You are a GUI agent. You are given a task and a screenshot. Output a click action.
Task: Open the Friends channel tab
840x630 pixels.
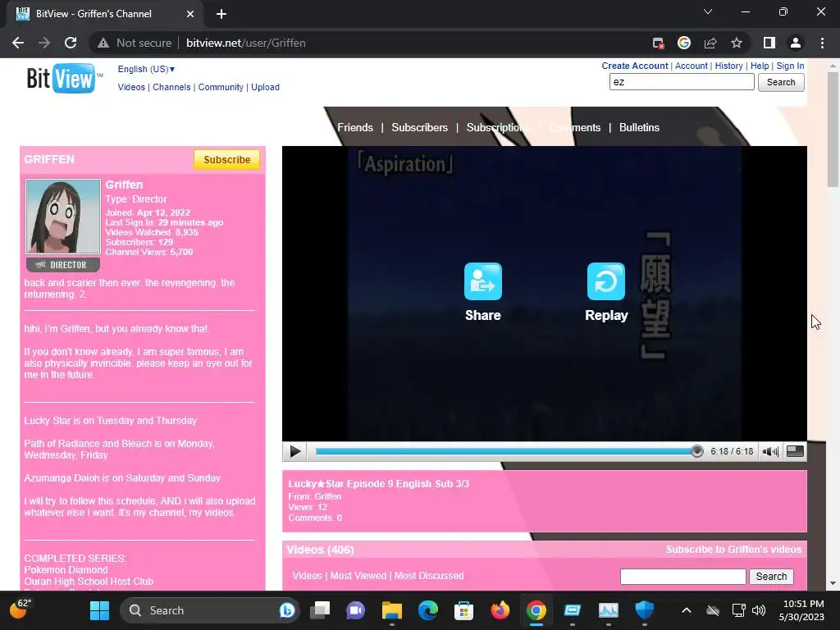point(354,127)
